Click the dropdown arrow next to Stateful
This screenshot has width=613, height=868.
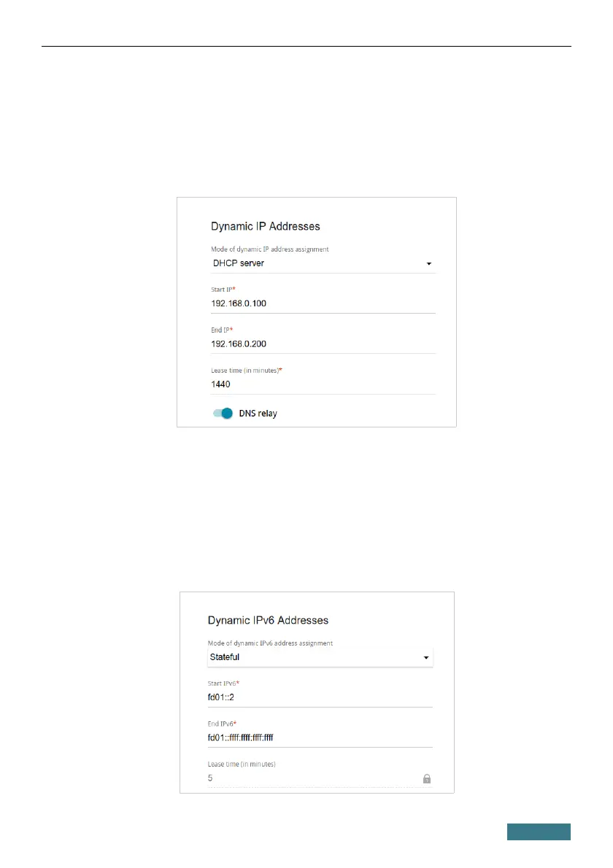coord(426,658)
